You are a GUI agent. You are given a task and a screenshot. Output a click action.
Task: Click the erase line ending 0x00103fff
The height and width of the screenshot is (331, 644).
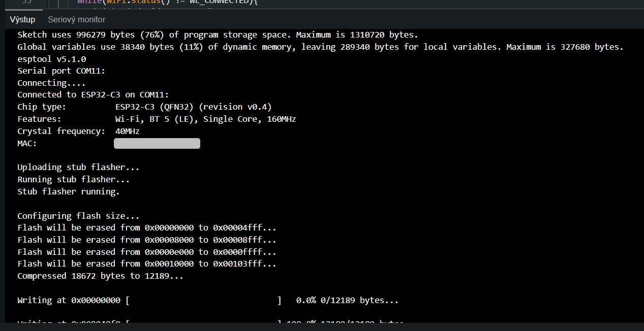pyautogui.click(x=147, y=264)
